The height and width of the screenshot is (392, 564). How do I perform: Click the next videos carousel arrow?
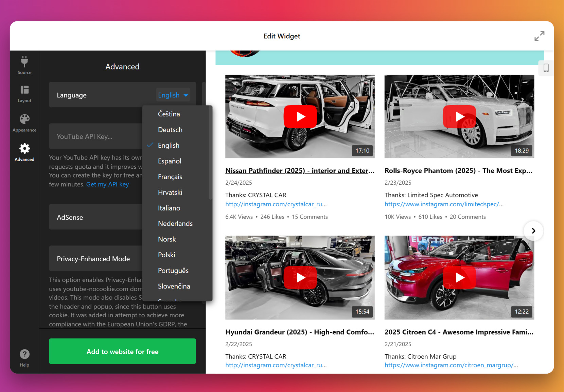tap(533, 230)
